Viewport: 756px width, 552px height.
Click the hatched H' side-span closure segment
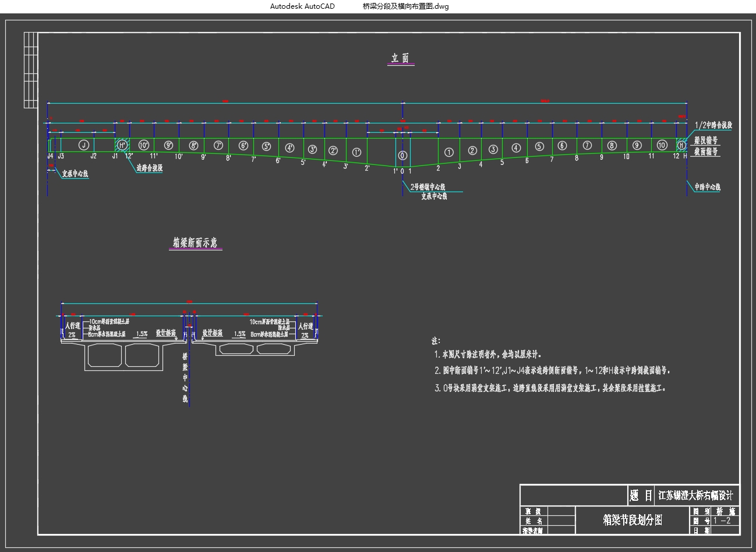pos(122,145)
